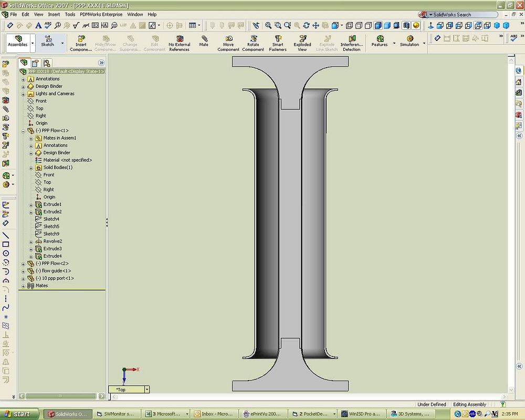
Task: Select Sketch9 in the feature tree
Action: (51, 234)
